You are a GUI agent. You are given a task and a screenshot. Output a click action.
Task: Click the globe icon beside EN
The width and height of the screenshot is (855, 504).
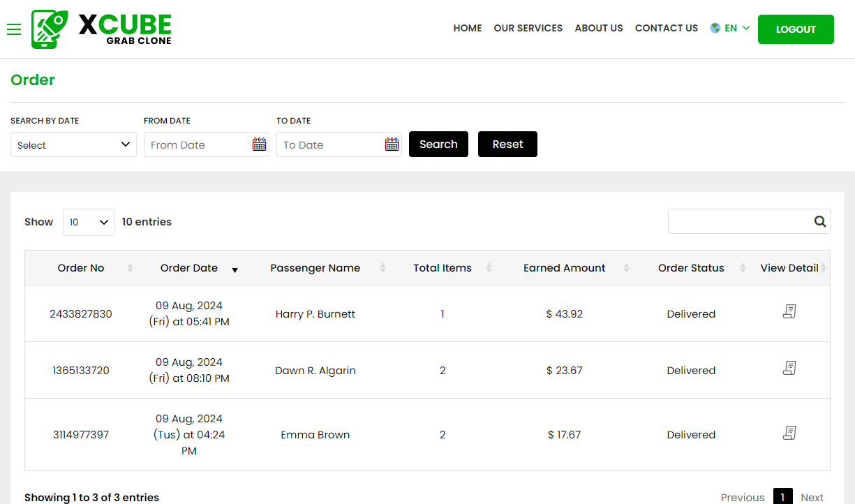[x=714, y=28]
